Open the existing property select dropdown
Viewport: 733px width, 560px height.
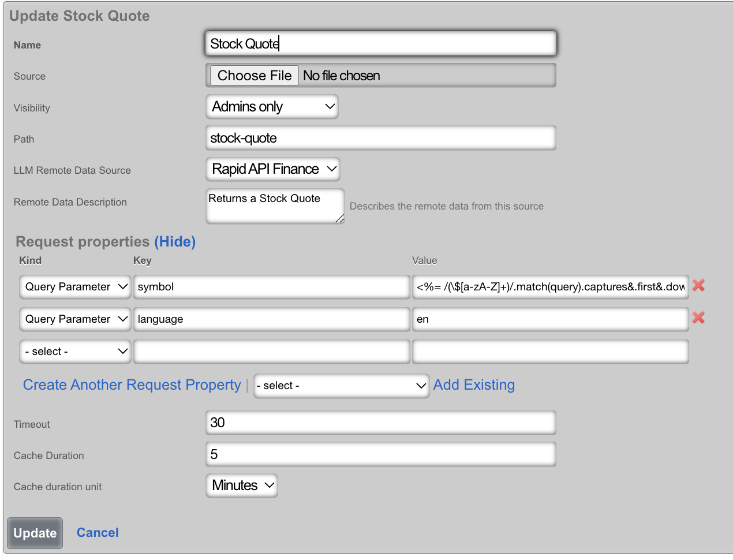[x=341, y=386]
